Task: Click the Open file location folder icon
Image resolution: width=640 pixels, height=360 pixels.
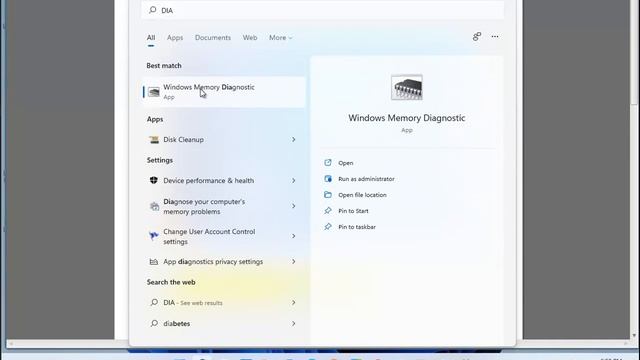Action: (328, 195)
